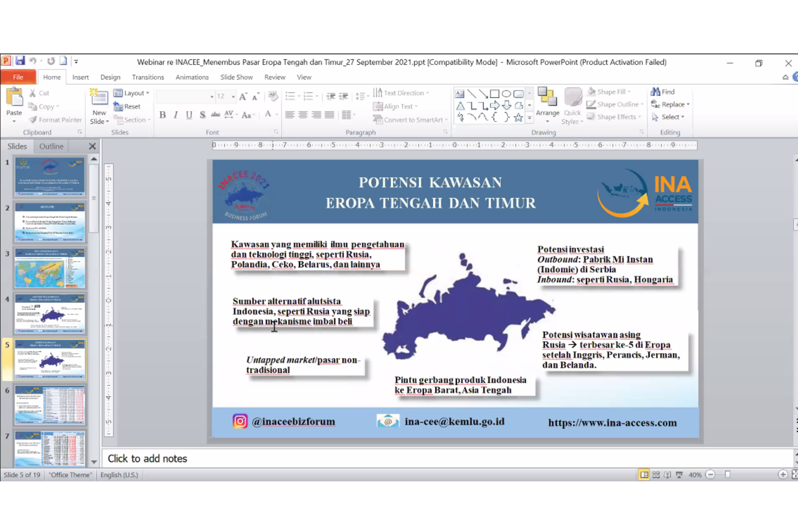Click Reset slide button
Screen dimensions: 798x532
pos(127,106)
